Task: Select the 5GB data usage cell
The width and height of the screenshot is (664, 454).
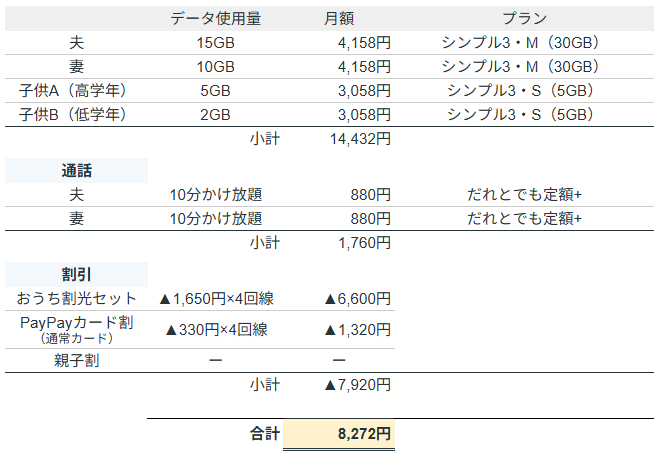Action: click(x=216, y=91)
